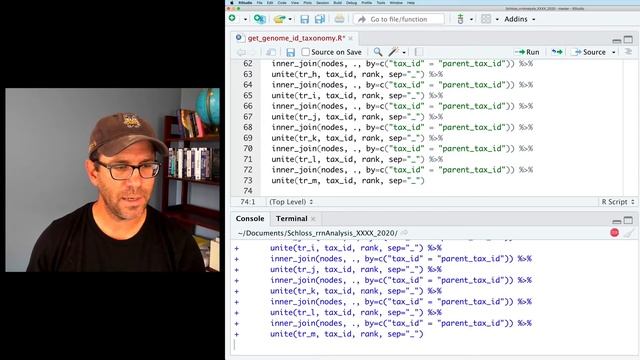Click the compile report notebook icon
640x360 pixels.
click(418, 52)
